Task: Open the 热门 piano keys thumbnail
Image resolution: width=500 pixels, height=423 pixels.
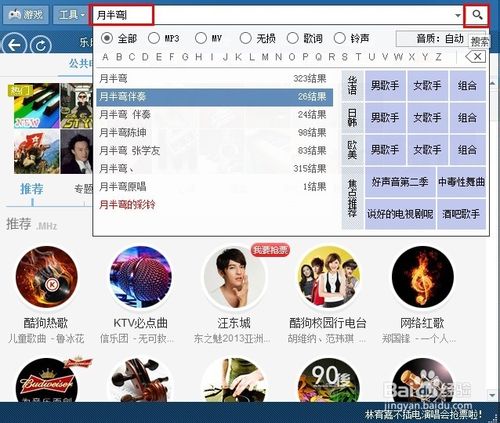Action: point(36,106)
